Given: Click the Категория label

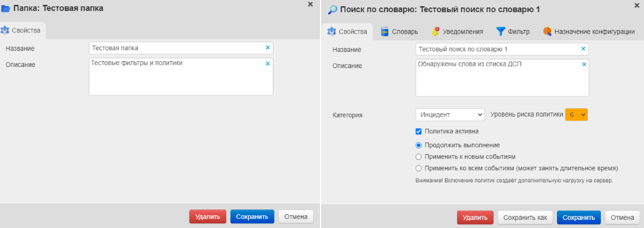Looking at the screenshot, I should tap(348, 115).
